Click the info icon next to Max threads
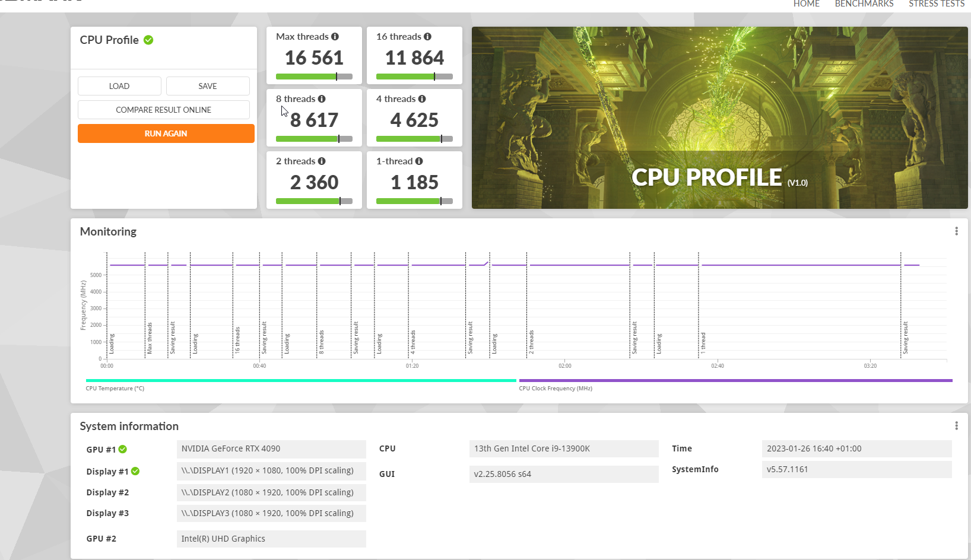The height and width of the screenshot is (560, 971). click(x=335, y=37)
